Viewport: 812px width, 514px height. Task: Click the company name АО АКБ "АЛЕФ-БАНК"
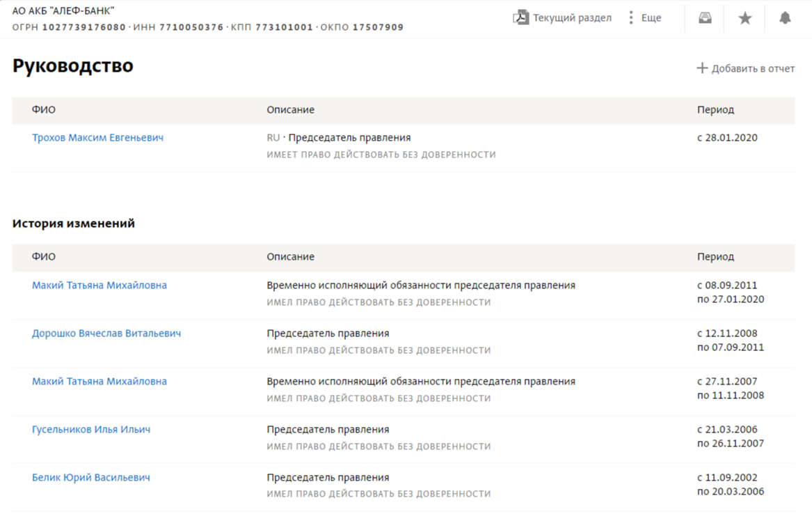point(63,11)
